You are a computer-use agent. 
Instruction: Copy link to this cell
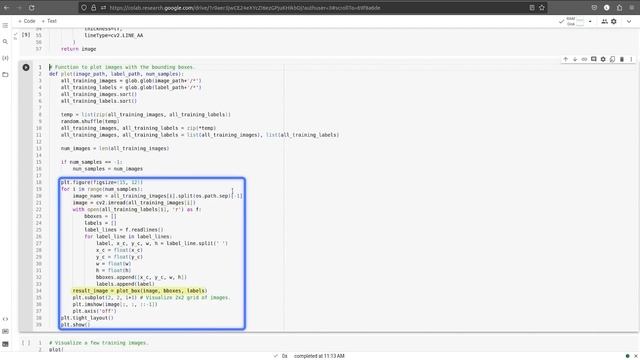[584, 59]
